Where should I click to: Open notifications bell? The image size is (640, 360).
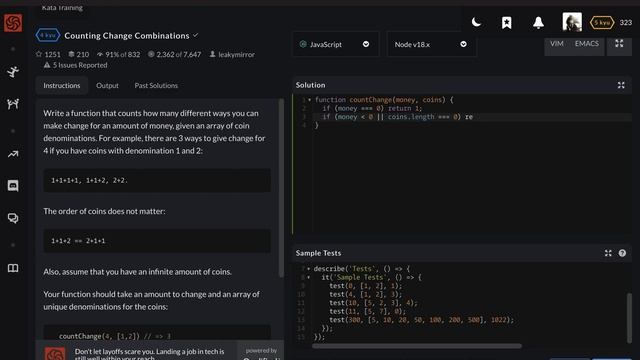538,22
